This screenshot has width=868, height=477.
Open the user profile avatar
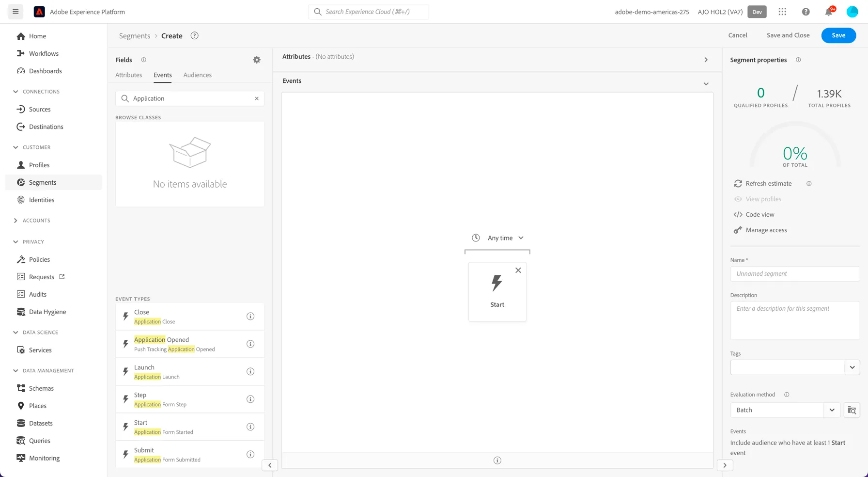click(x=852, y=12)
